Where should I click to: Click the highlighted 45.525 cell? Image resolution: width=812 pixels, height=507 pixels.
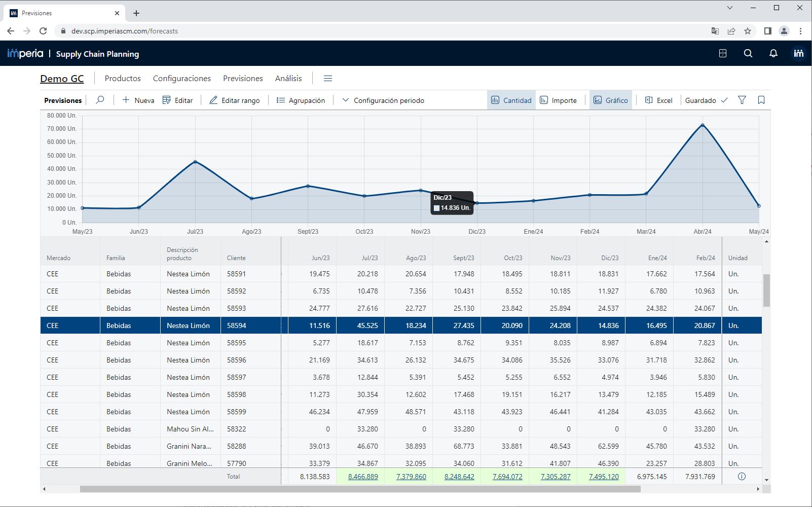coord(360,325)
